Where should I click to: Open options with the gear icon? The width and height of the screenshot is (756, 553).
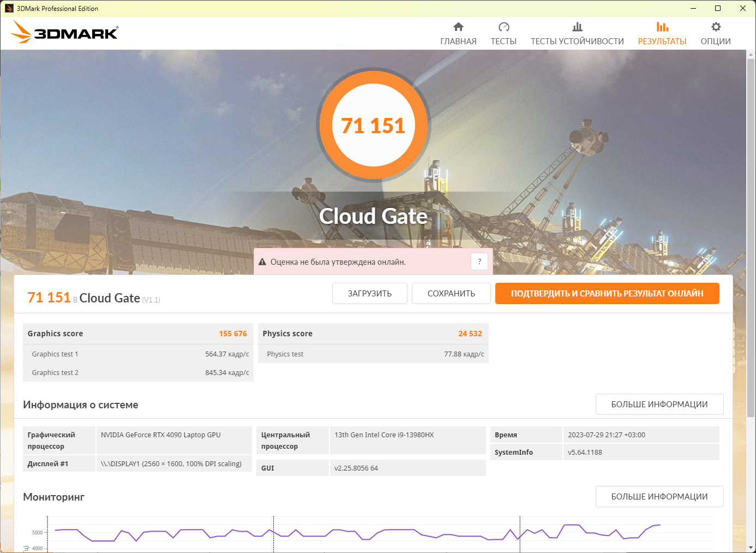click(716, 27)
